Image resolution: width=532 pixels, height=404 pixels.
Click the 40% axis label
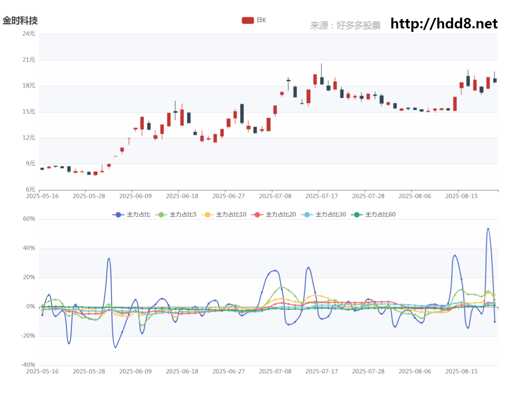point(29,248)
